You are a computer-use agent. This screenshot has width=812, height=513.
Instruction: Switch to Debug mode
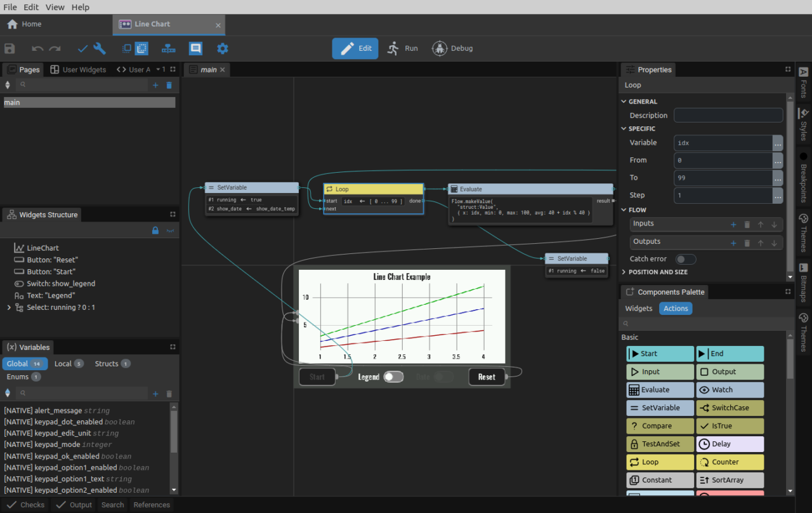(x=452, y=48)
